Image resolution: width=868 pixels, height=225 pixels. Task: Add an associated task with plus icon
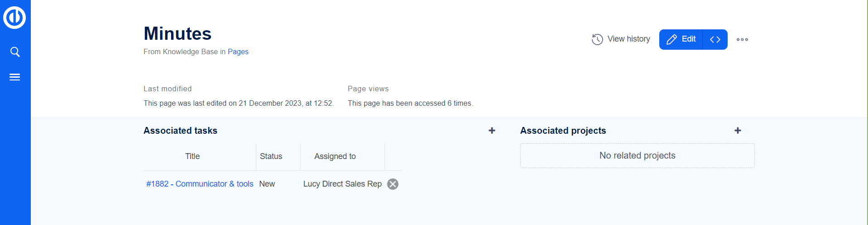coord(492,131)
